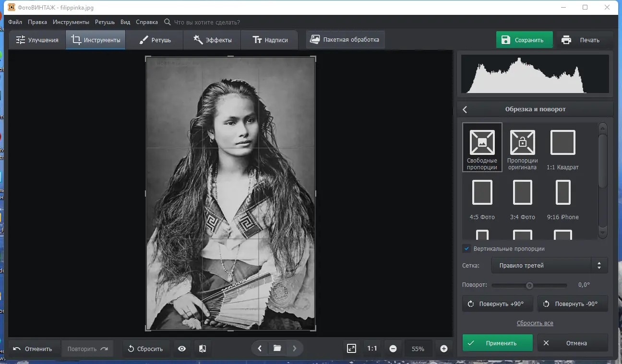Open the Сетка grid dropdown

click(x=549, y=265)
